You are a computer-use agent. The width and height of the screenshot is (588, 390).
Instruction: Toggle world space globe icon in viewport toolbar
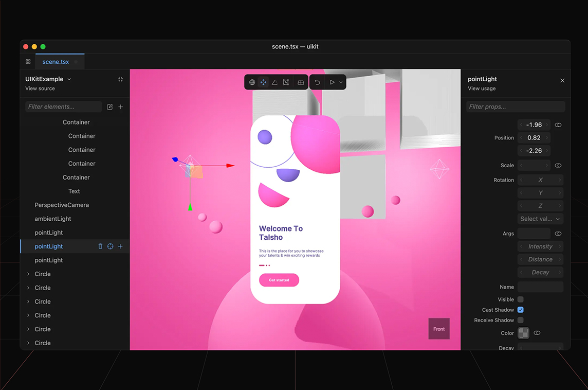(252, 82)
